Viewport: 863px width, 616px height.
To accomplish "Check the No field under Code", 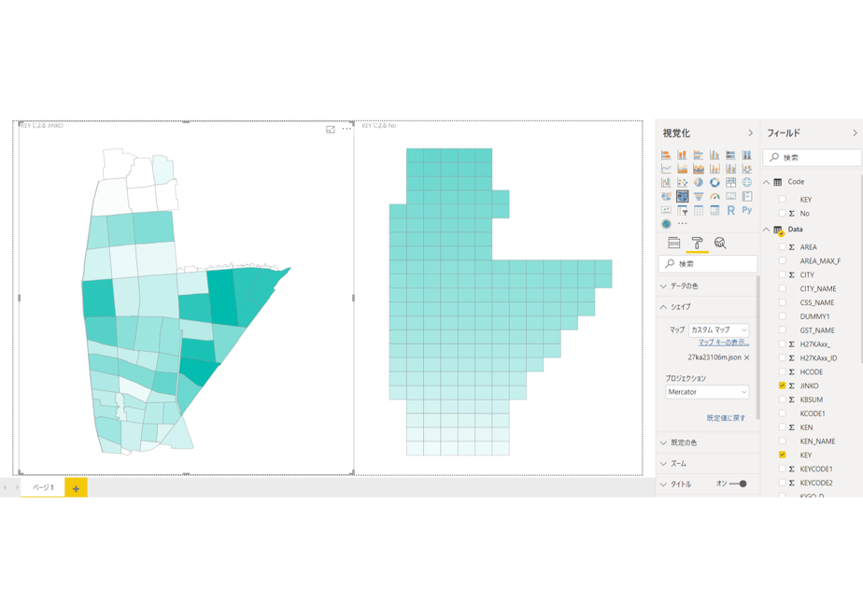I will [x=782, y=213].
